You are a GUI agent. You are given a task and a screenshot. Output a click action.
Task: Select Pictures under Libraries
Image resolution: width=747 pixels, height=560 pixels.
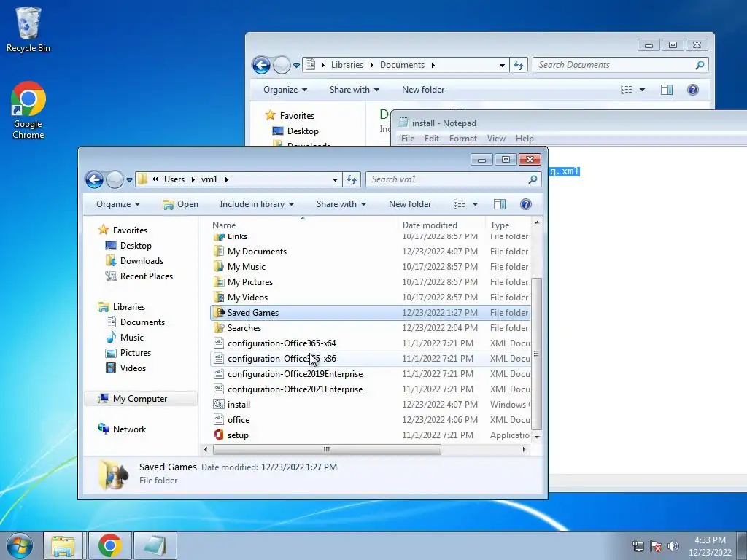pyautogui.click(x=135, y=353)
